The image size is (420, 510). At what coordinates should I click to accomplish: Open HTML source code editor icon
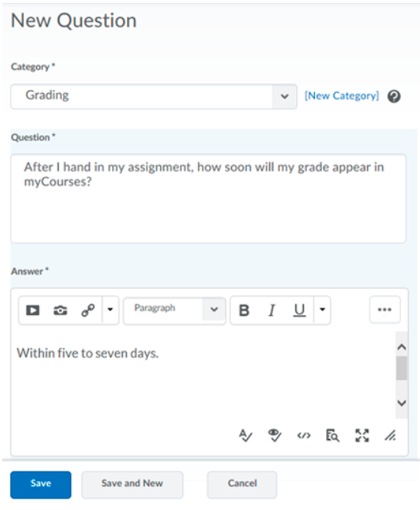(304, 435)
